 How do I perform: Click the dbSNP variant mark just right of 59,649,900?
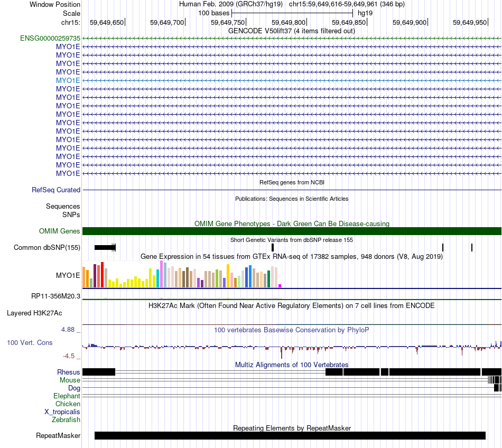[443, 247]
